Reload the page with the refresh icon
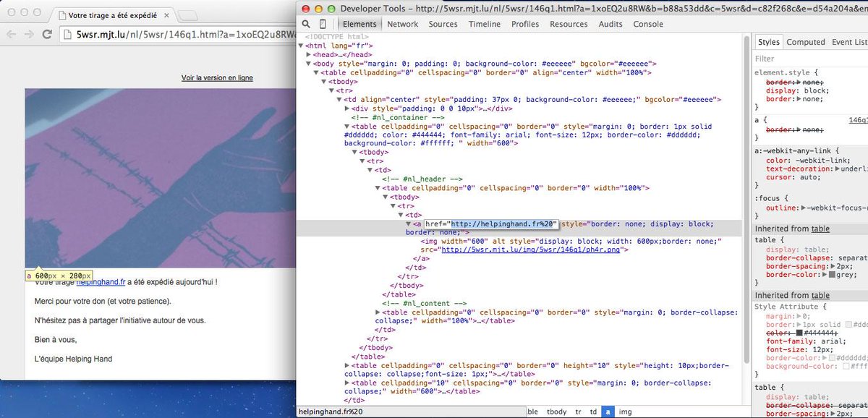The width and height of the screenshot is (868, 418). (x=46, y=34)
